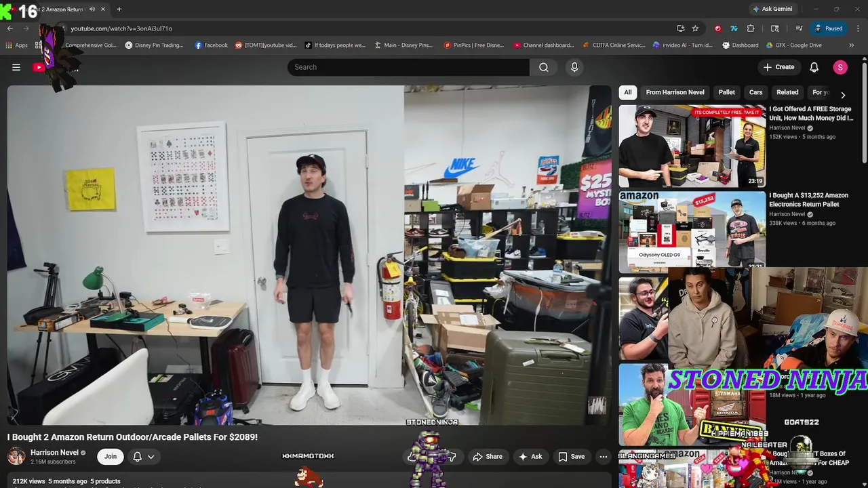
Task: Open the Disney Pin Trading bookmark
Action: pos(154,45)
